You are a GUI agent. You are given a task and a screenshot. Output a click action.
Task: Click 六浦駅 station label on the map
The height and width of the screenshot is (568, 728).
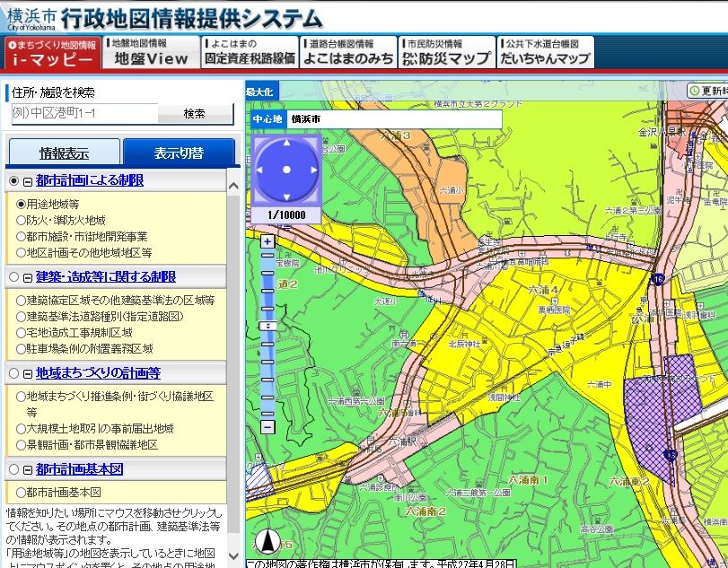point(402,442)
